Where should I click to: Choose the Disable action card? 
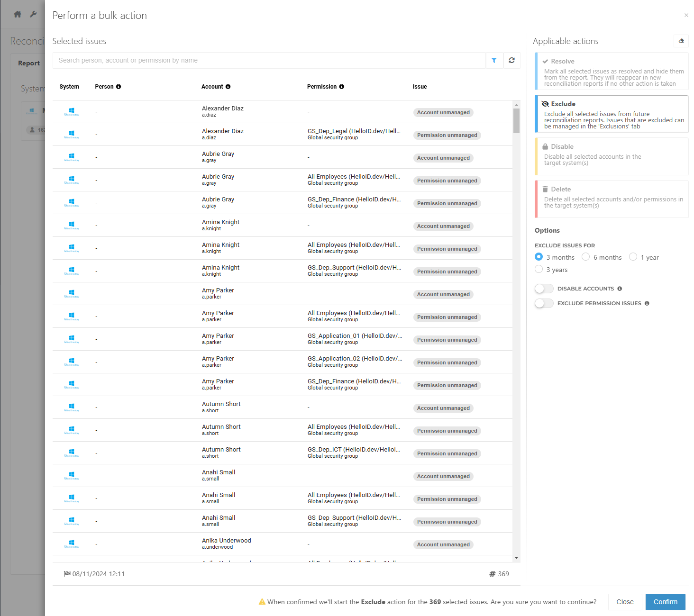[612, 156]
